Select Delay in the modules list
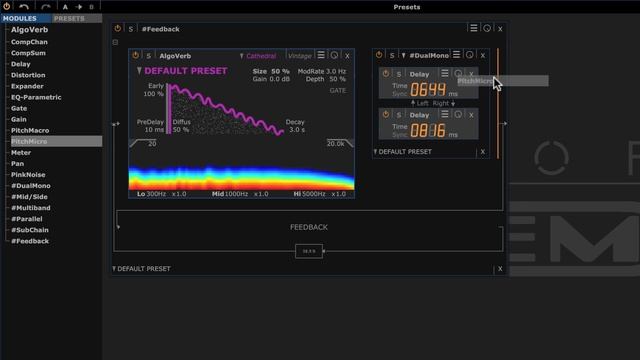The width and height of the screenshot is (640, 360). tap(20, 64)
